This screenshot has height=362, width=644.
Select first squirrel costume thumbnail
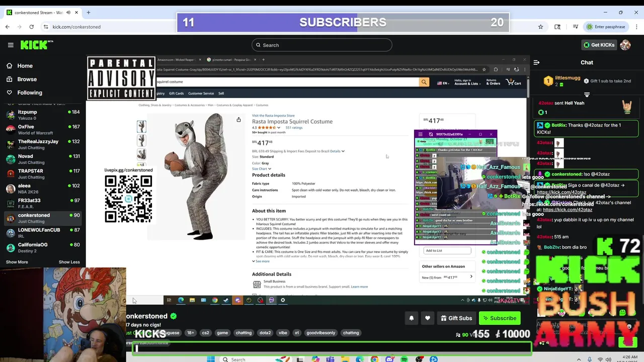[141, 126]
